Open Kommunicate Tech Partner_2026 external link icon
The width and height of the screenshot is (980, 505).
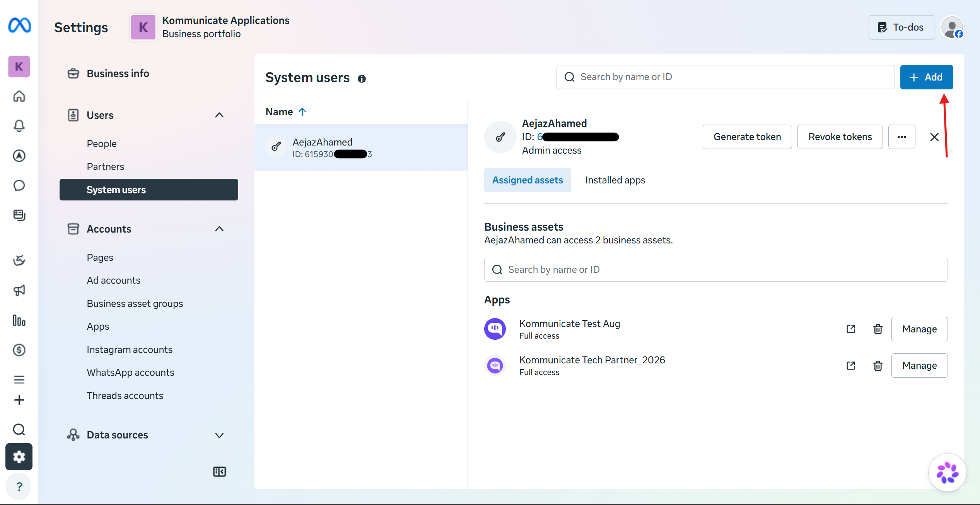[851, 365]
